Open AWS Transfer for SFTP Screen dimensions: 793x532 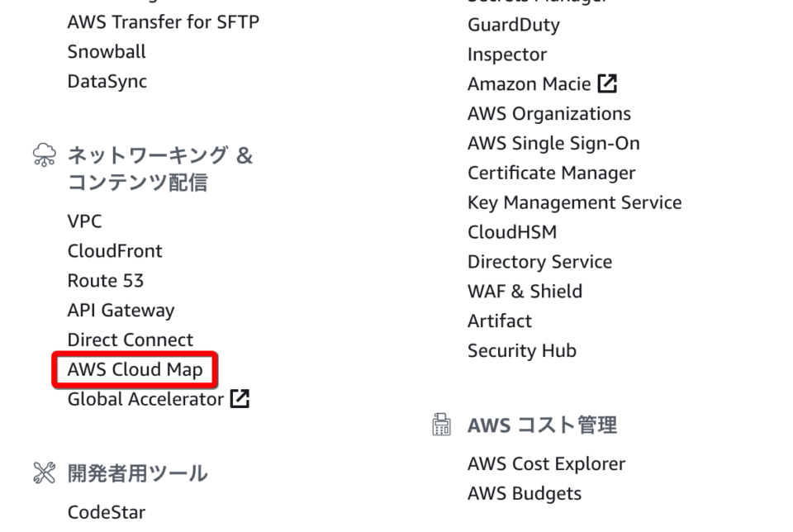pos(163,21)
